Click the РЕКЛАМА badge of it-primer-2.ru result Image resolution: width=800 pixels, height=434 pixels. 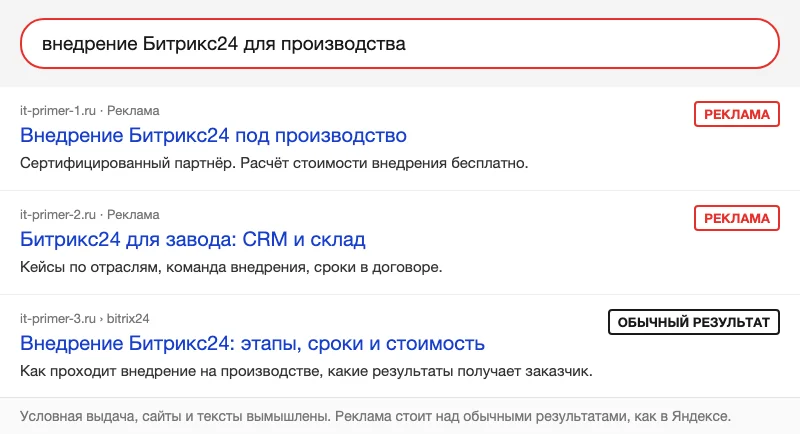pos(737,218)
